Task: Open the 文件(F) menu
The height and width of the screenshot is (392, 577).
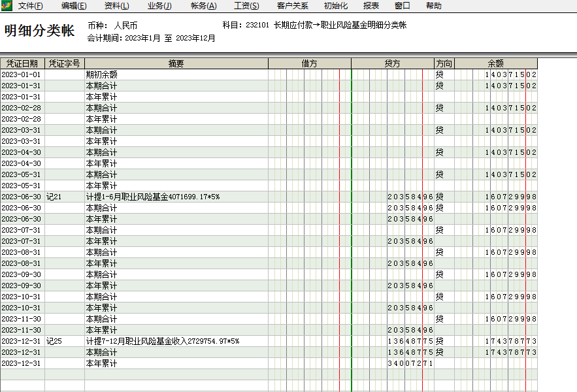Action: coord(31,6)
